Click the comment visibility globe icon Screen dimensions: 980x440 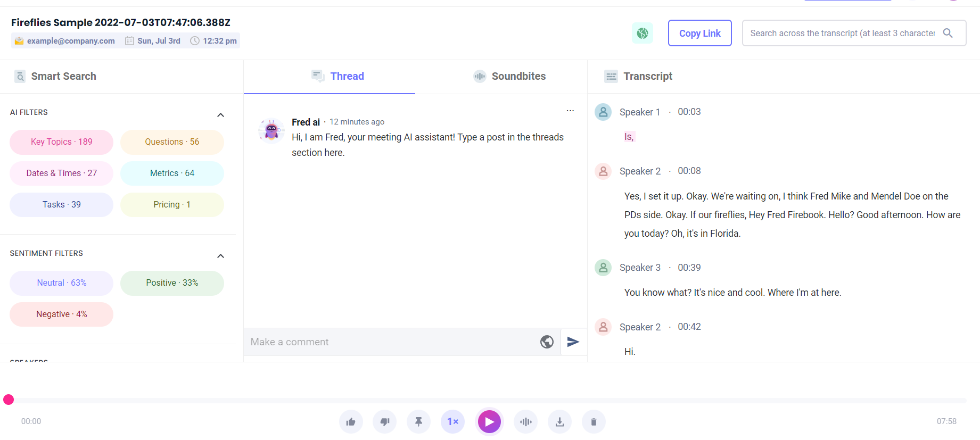pyautogui.click(x=547, y=342)
